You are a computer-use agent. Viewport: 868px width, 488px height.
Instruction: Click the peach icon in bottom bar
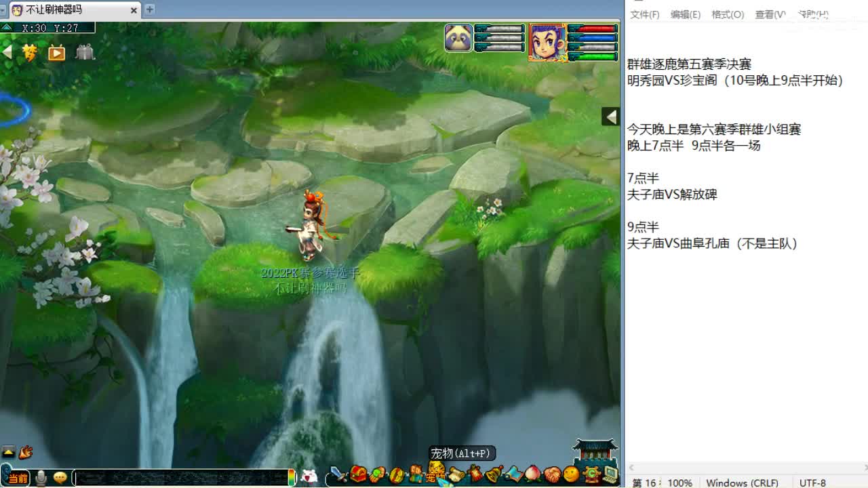tap(533, 474)
